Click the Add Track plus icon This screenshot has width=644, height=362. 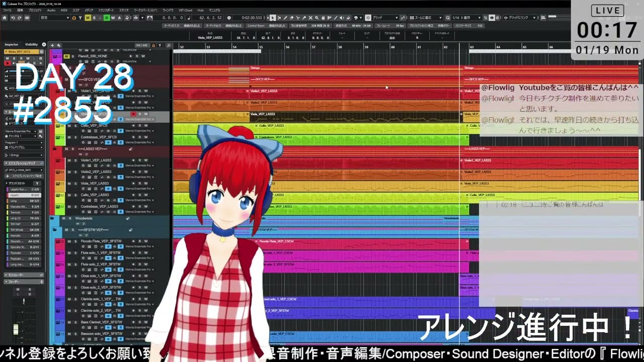point(52,45)
